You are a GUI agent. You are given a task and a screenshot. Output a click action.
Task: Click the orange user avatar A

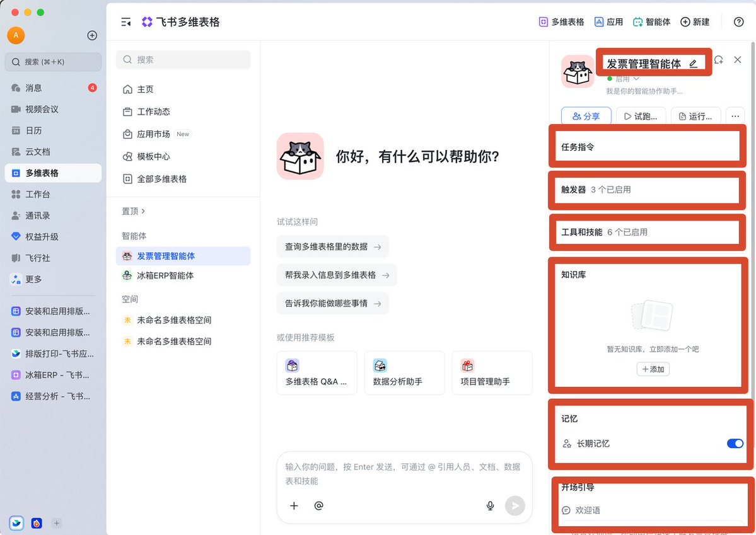coord(16,35)
